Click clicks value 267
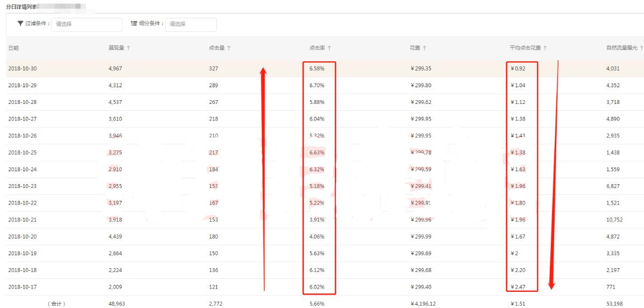The height and width of the screenshot is (308, 644). [x=213, y=102]
